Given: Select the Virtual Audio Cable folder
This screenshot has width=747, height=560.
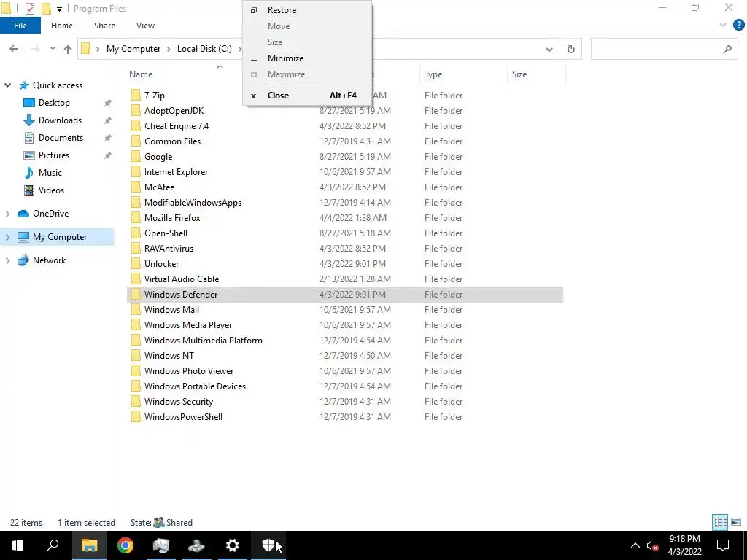Looking at the screenshot, I should [182, 279].
